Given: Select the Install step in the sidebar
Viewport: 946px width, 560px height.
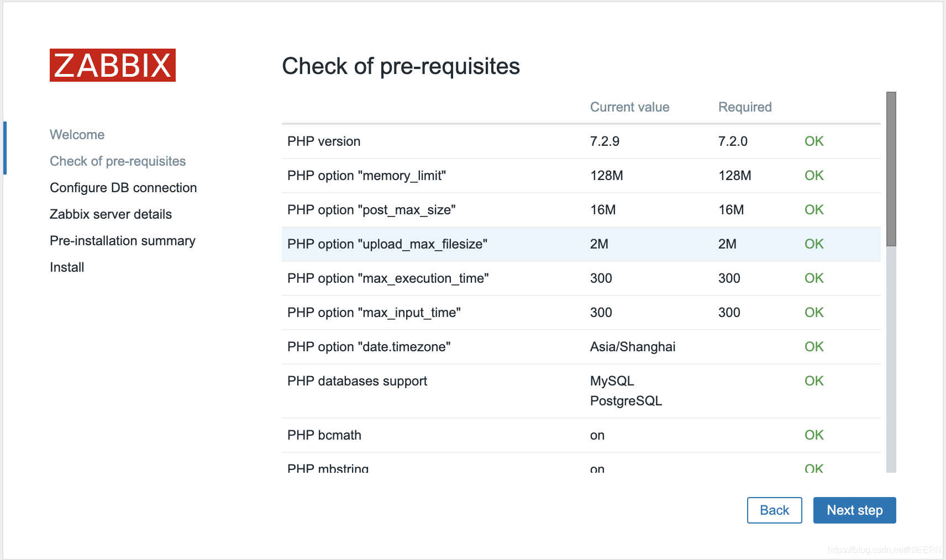Looking at the screenshot, I should pos(66,267).
